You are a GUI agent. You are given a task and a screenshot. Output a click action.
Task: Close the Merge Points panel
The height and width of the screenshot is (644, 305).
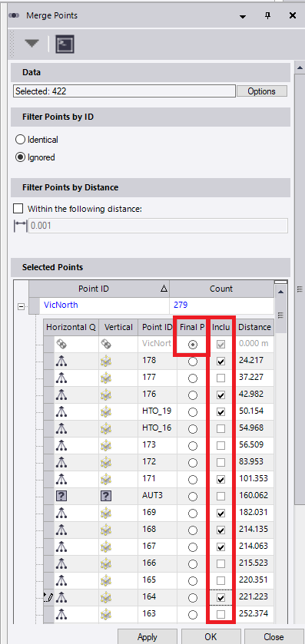tap(293, 15)
